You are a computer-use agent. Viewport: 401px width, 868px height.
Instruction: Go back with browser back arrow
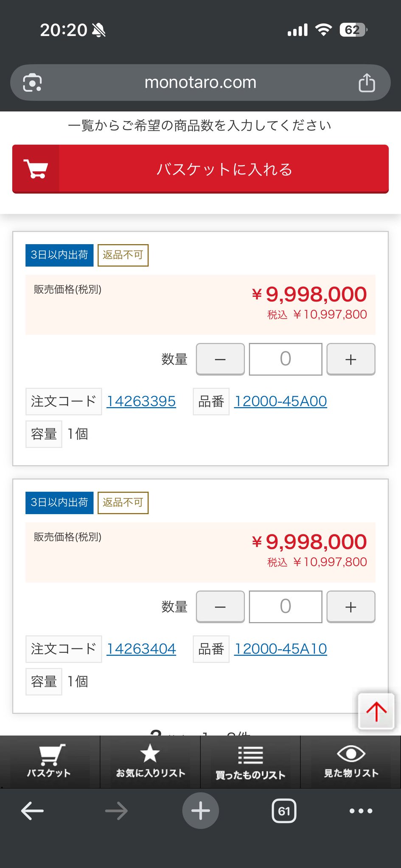tap(32, 811)
